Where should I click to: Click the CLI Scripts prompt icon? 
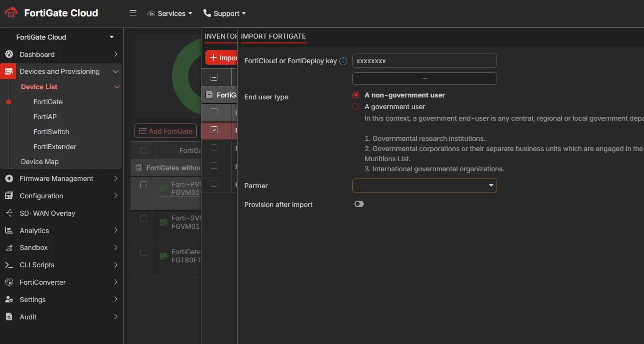click(x=9, y=265)
